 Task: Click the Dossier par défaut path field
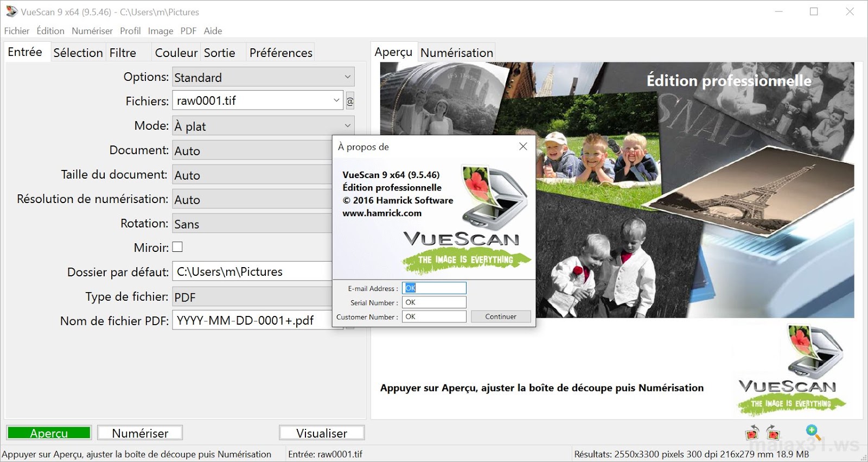click(252, 271)
